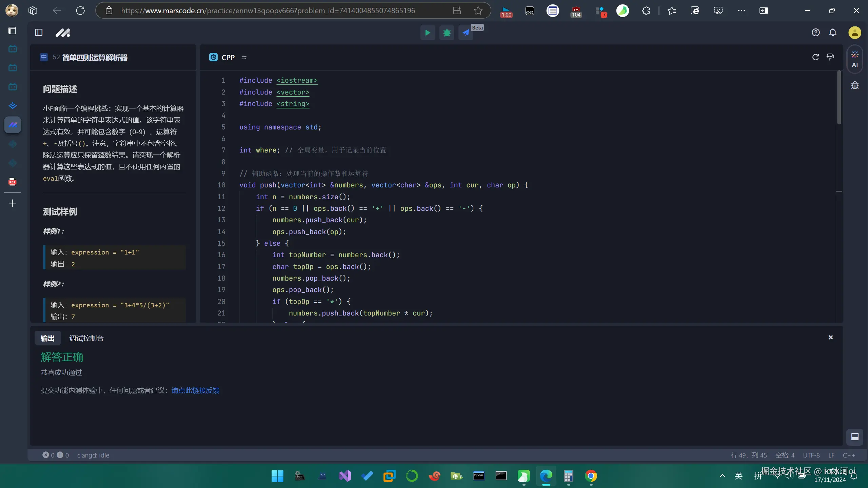Image resolution: width=868 pixels, height=488 pixels.
Task: Select the 输出 tab
Action: pyautogui.click(x=47, y=338)
